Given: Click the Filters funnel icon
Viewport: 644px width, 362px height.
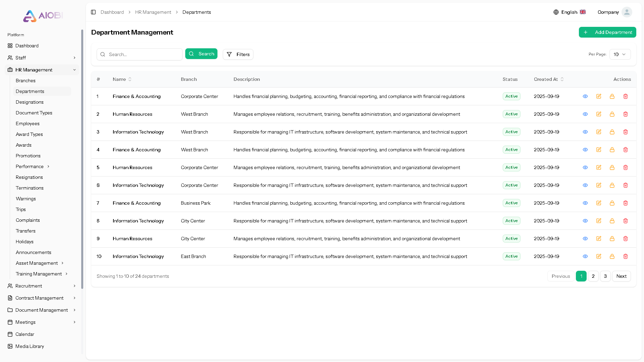Looking at the screenshot, I should [230, 54].
